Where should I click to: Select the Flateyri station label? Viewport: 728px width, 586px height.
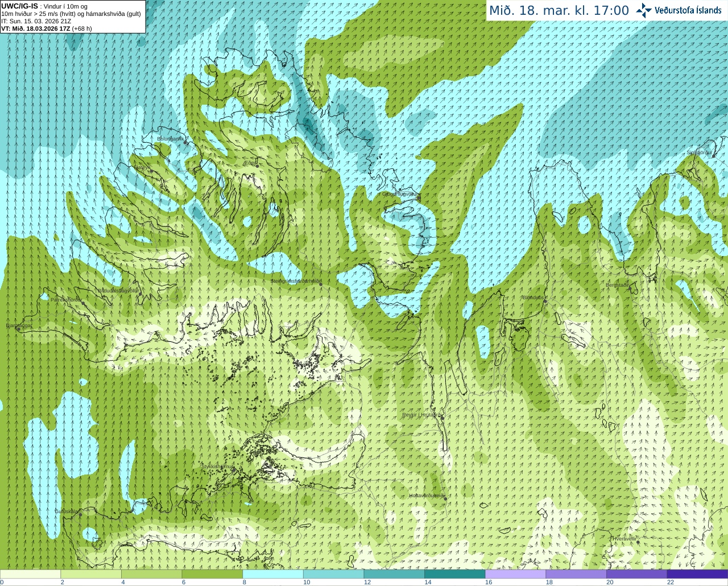tap(142, 167)
